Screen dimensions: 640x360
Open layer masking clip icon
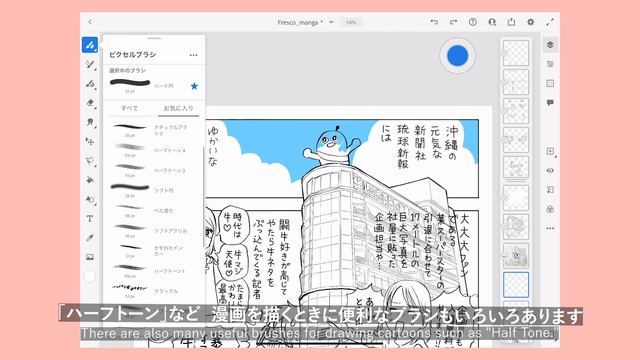tap(550, 190)
